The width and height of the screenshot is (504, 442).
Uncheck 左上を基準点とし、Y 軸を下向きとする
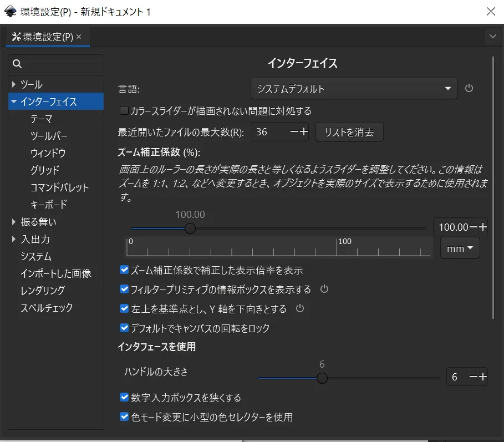coord(124,308)
